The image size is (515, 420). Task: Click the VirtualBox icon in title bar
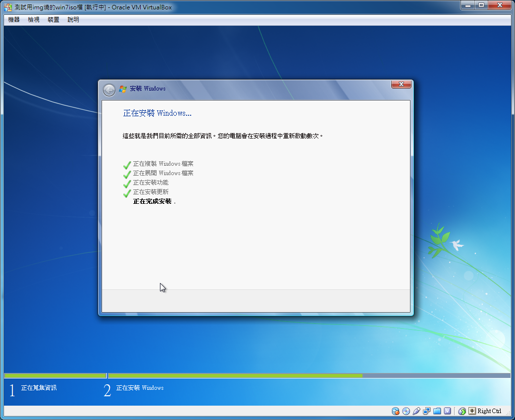7,7
